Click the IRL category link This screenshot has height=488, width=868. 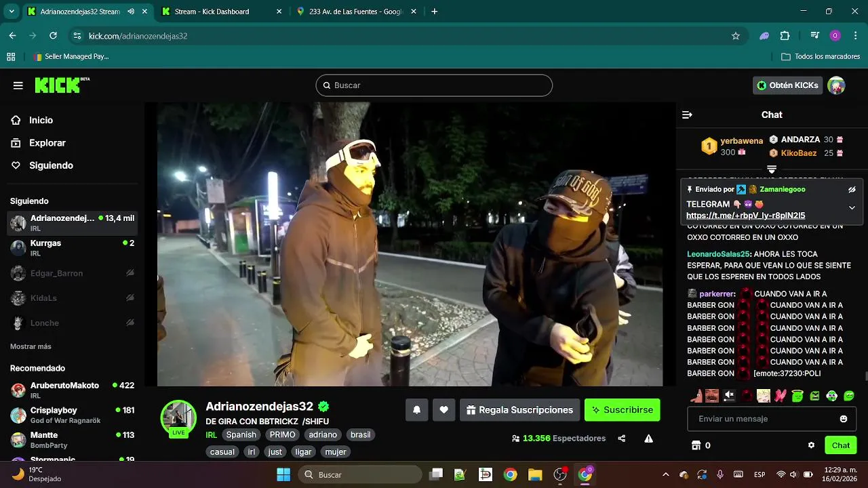(212, 435)
